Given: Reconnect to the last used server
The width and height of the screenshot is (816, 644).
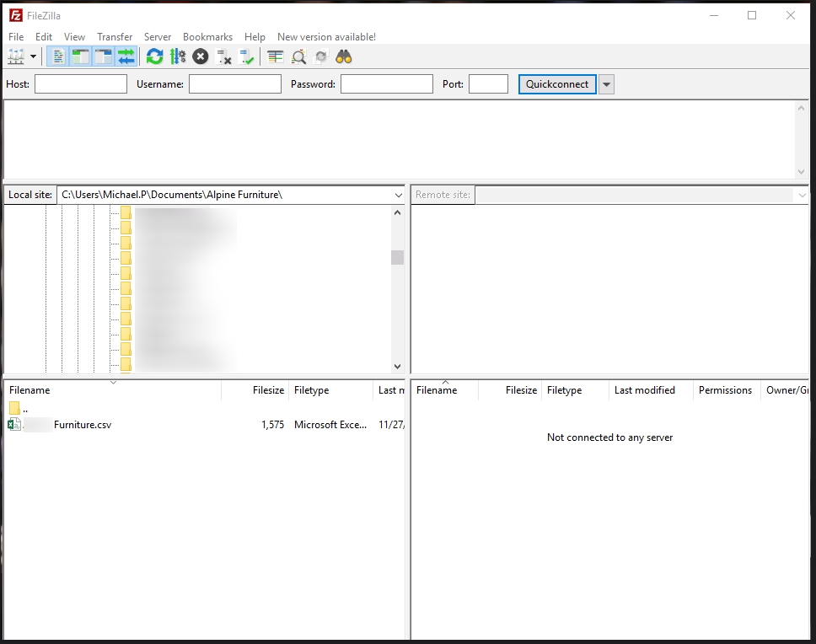Looking at the screenshot, I should pyautogui.click(x=246, y=56).
